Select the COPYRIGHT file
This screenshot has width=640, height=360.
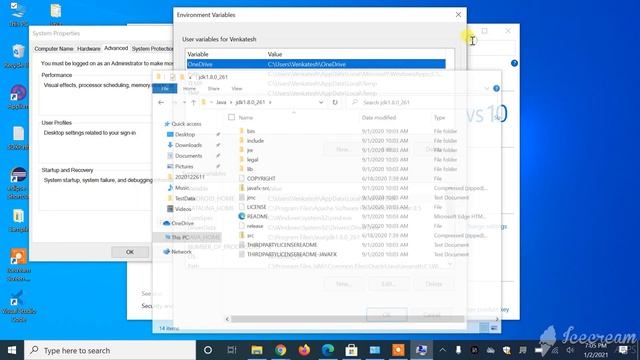pyautogui.click(x=261, y=178)
